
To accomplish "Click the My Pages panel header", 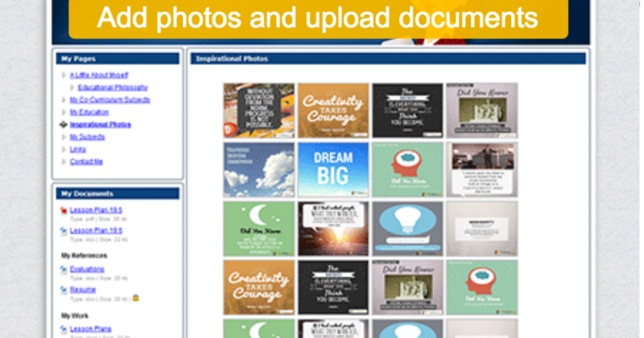I will click(x=117, y=59).
